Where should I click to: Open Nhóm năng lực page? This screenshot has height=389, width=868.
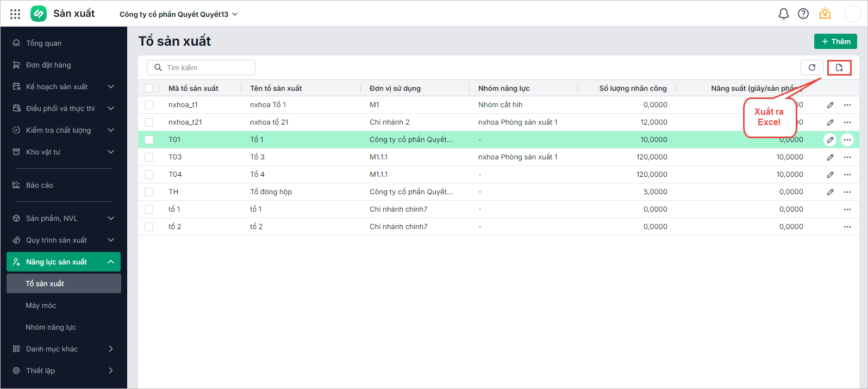click(x=51, y=327)
